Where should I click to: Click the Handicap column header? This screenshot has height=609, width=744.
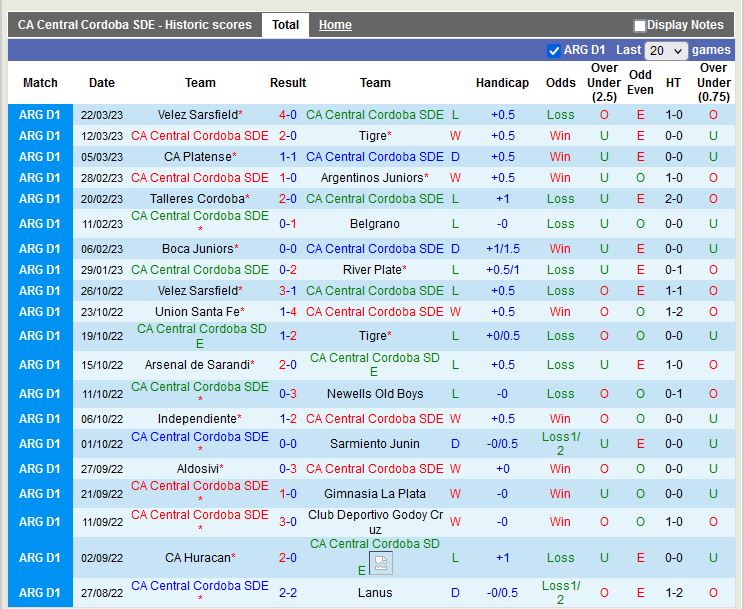click(x=502, y=83)
